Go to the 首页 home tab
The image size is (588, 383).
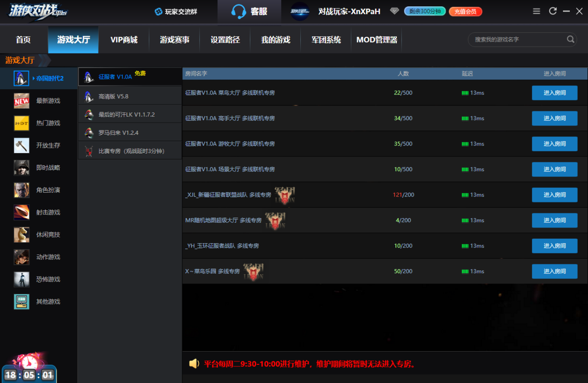click(x=23, y=40)
